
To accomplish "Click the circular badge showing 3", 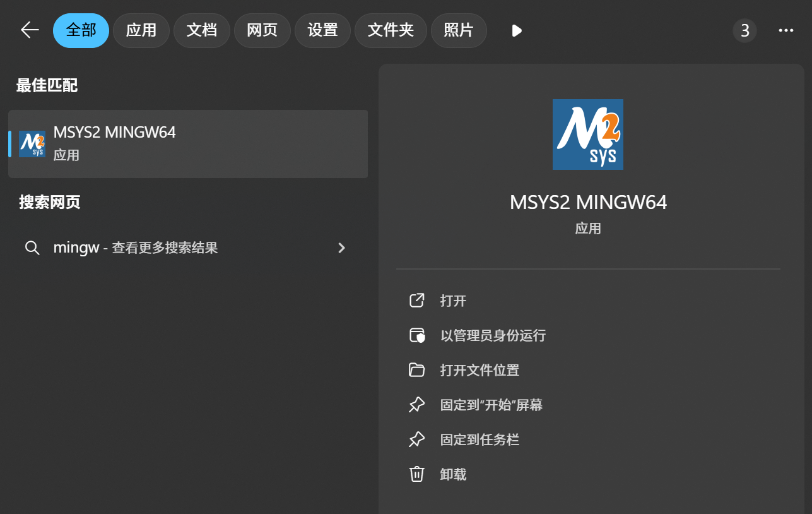I will pos(744,30).
